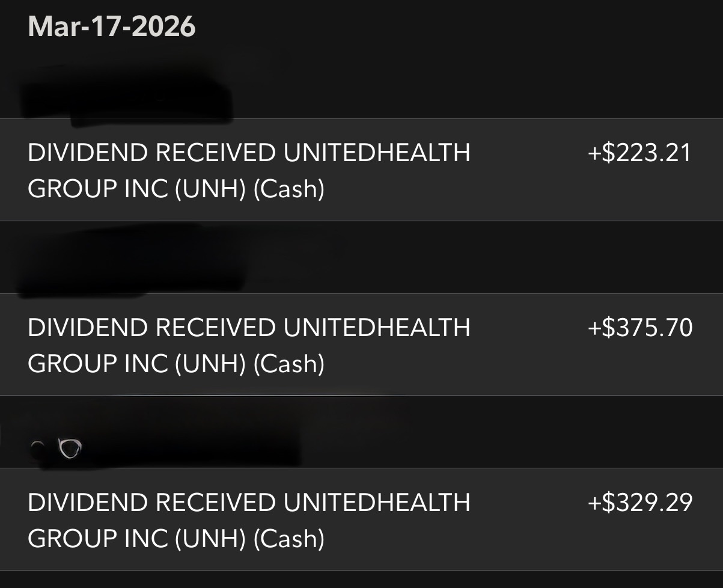Select the +$223.21 amount

click(640, 153)
